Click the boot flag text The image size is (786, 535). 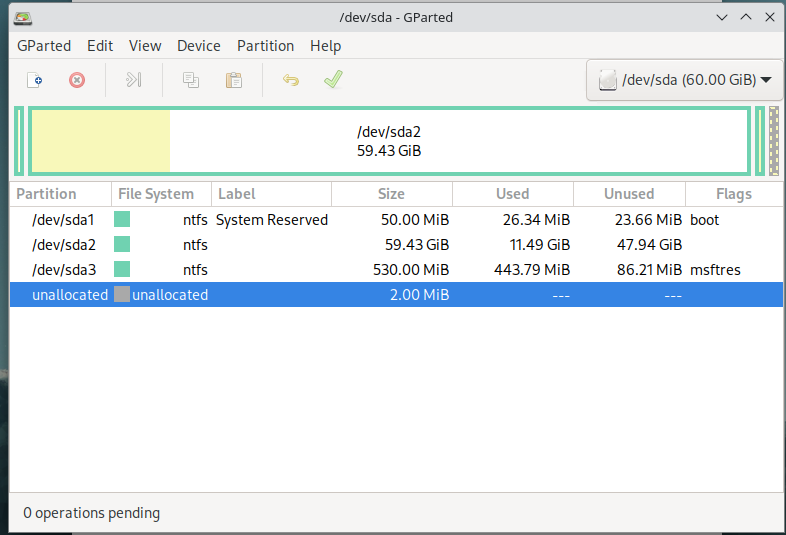pos(704,220)
